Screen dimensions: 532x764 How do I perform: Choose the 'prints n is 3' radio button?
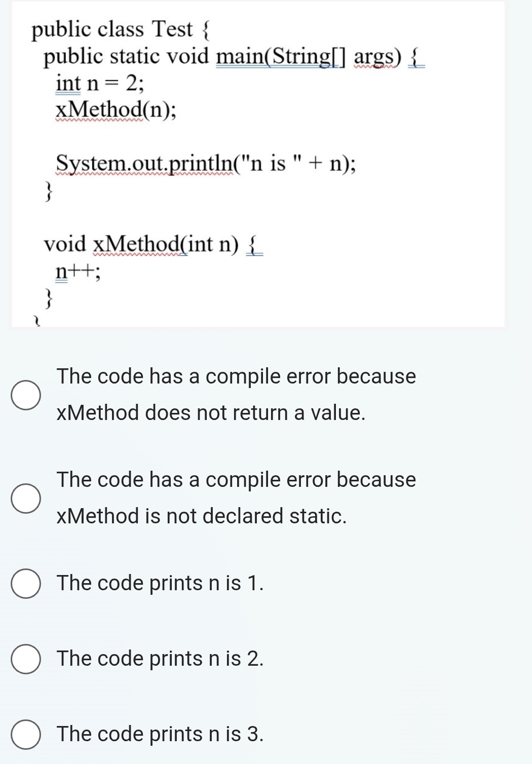tap(26, 735)
